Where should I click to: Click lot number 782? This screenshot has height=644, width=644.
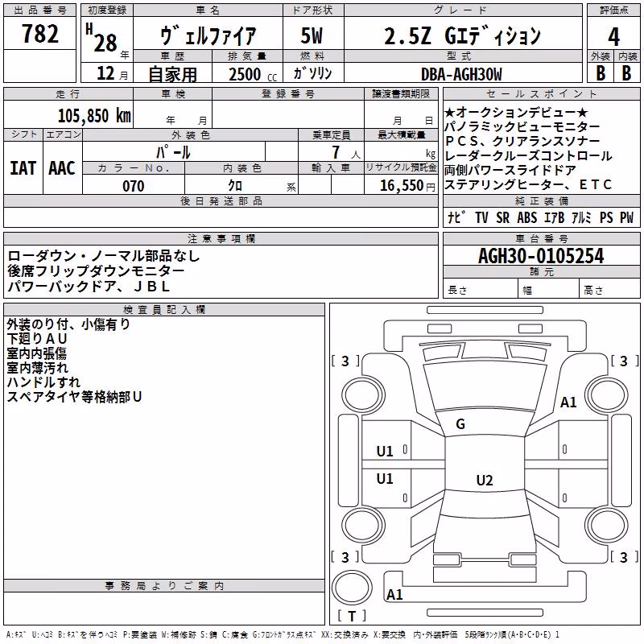[39, 34]
